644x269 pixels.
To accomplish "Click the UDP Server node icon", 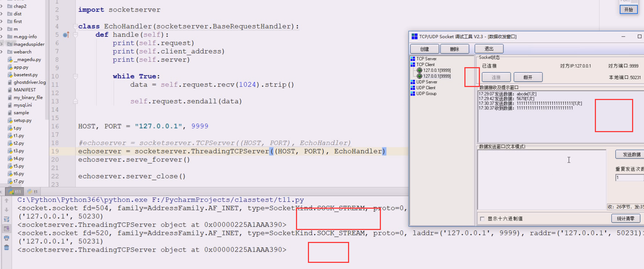I will tap(413, 82).
